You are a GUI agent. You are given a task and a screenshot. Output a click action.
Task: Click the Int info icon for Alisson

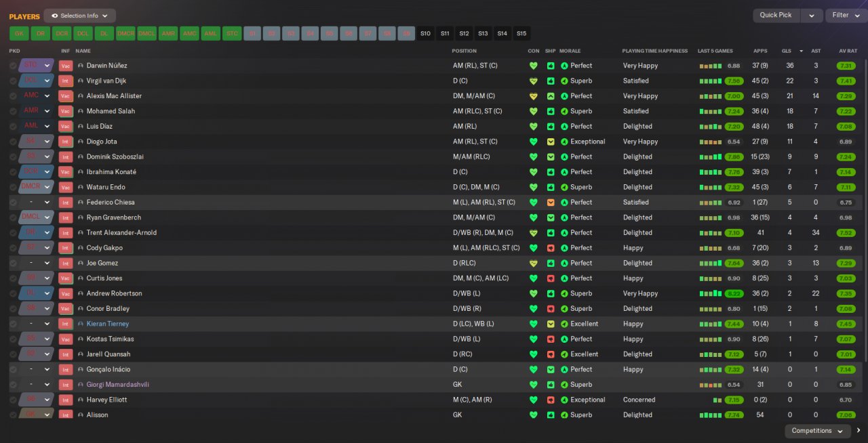(x=65, y=415)
